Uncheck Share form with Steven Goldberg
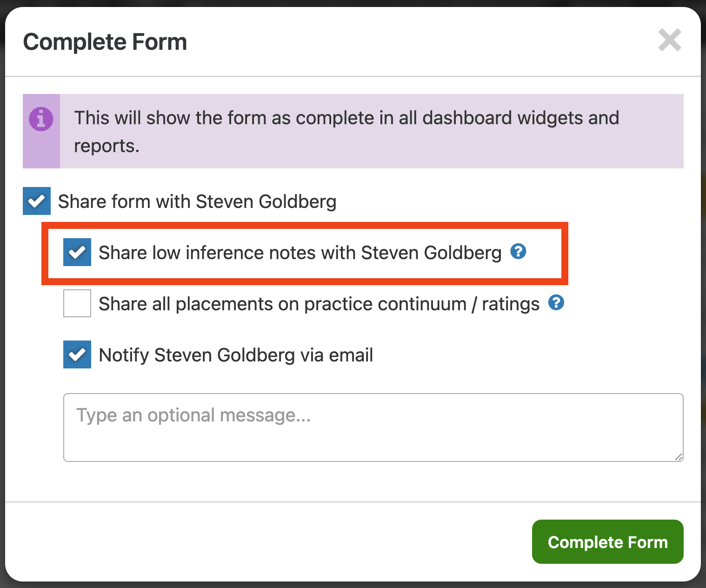706x588 pixels. [36, 201]
